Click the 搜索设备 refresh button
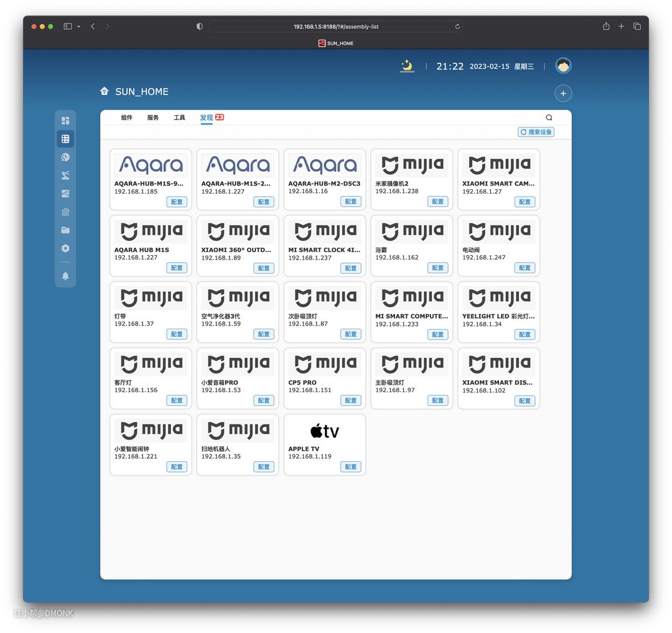The height and width of the screenshot is (633, 672). (x=536, y=132)
